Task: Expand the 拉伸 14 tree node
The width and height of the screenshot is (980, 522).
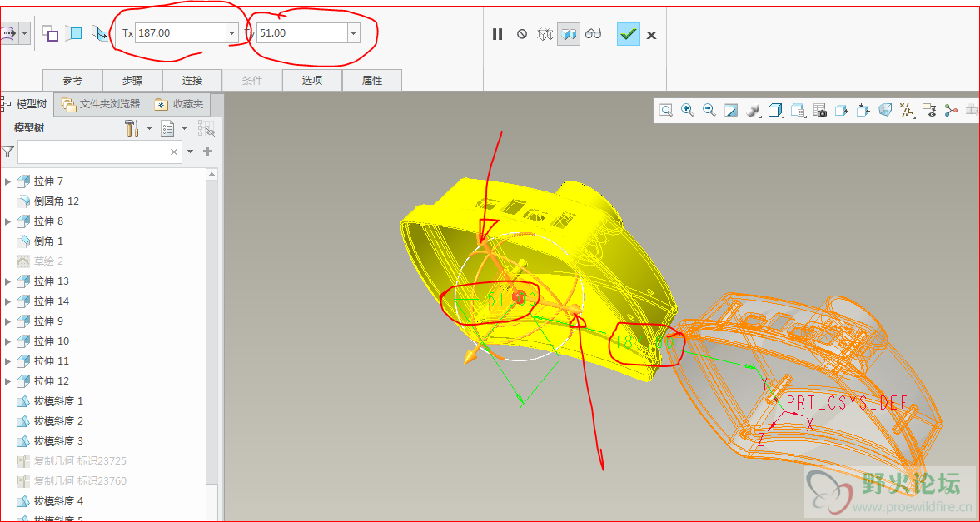Action: tap(8, 301)
